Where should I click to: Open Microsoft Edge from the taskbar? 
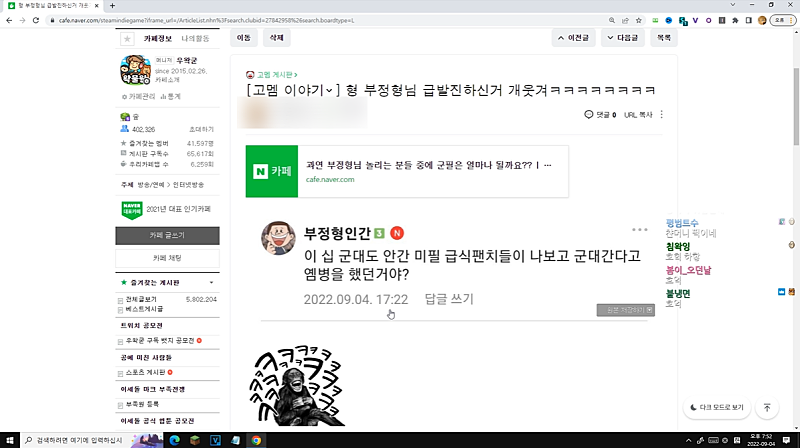[x=174, y=440]
